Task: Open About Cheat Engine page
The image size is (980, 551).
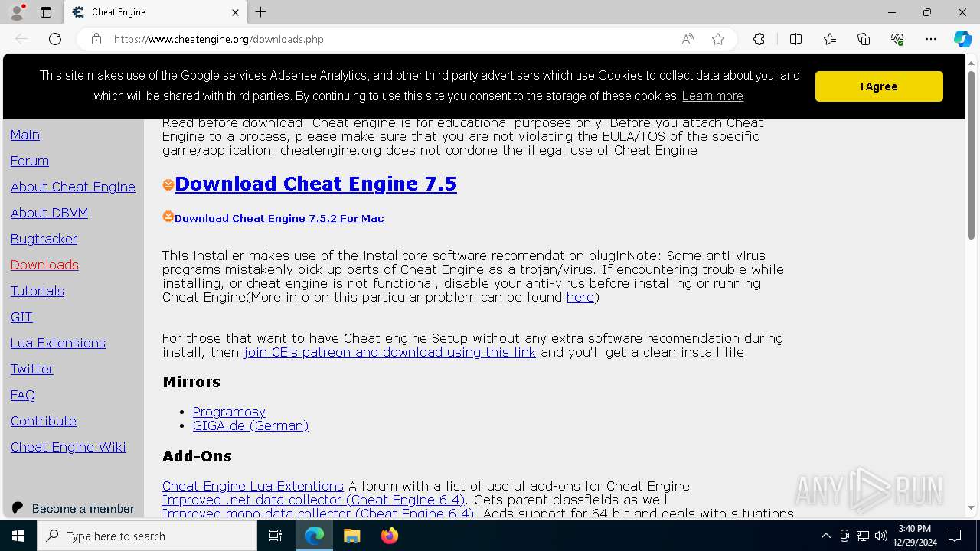Action: [x=73, y=187]
